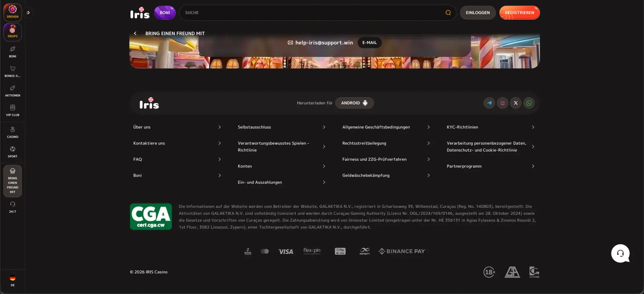Go back using the arrow beside page title

tap(135, 33)
